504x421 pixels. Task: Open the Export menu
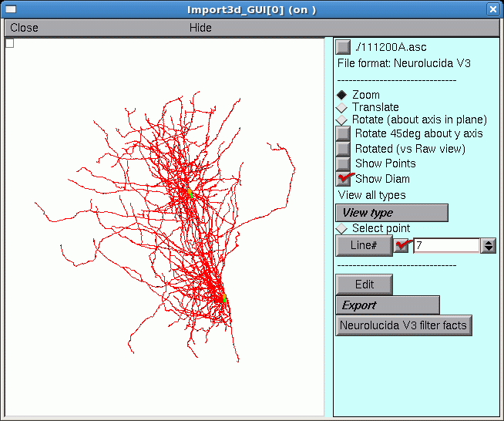387,305
